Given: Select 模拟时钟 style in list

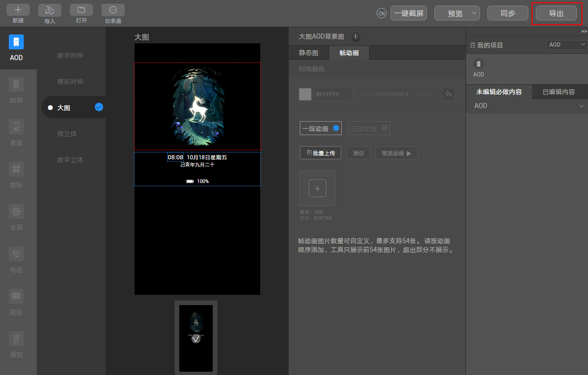Looking at the screenshot, I should click(x=70, y=82).
